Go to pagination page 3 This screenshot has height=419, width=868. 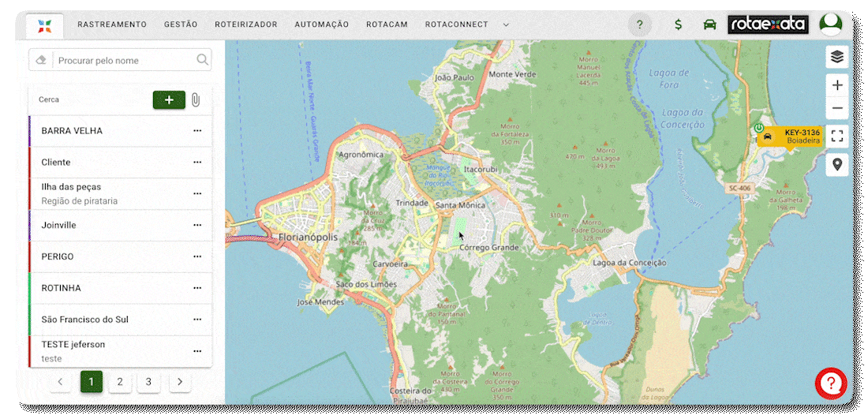pyautogui.click(x=148, y=382)
